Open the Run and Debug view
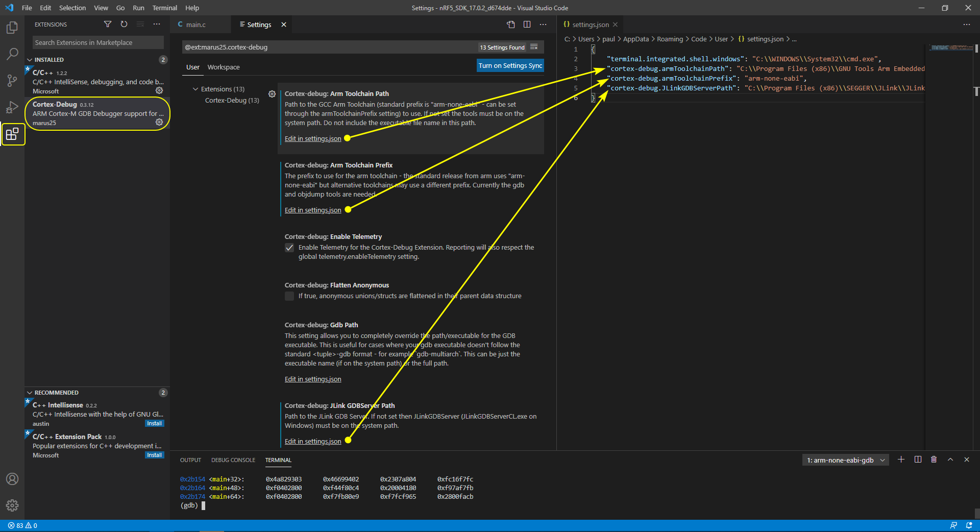This screenshot has width=980, height=532. [x=12, y=107]
